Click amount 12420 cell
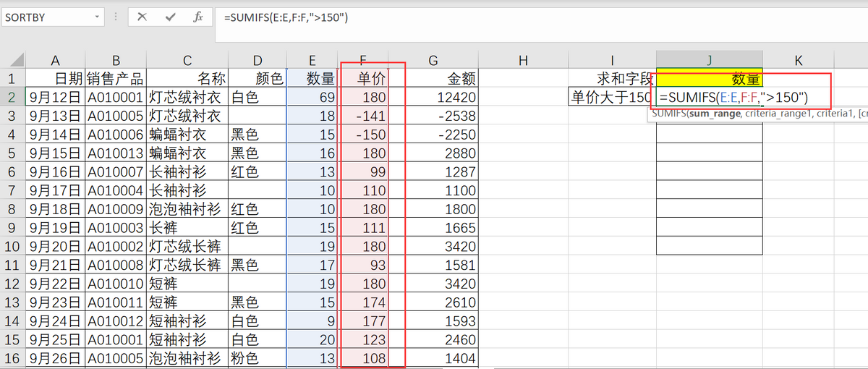This screenshot has height=369, width=868. [x=433, y=97]
